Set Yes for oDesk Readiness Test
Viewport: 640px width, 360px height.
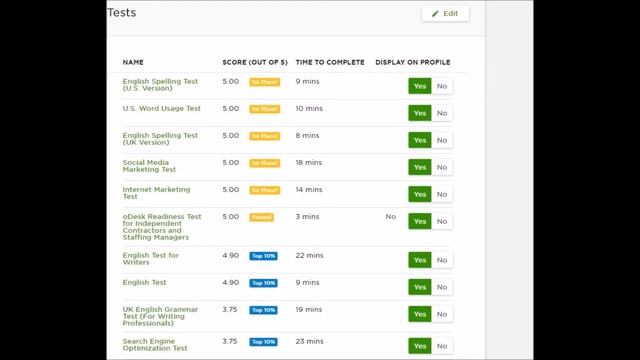coord(420,221)
